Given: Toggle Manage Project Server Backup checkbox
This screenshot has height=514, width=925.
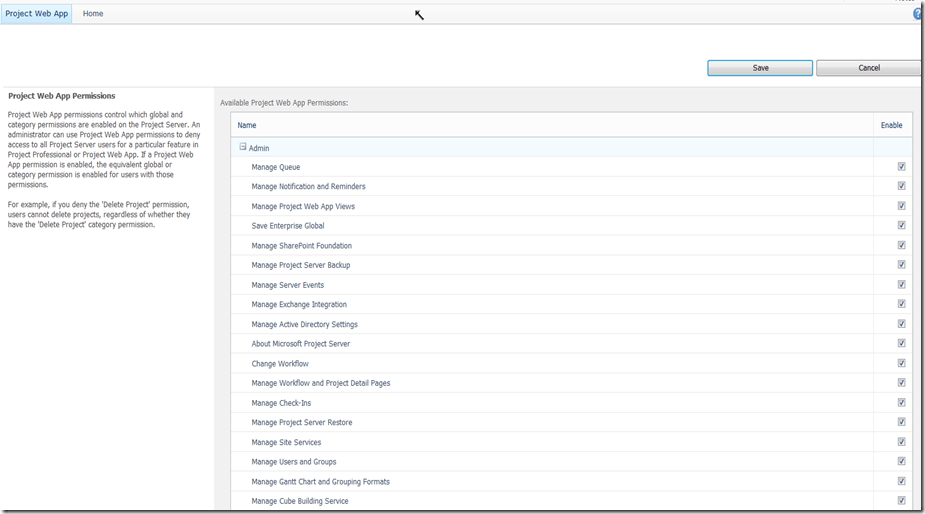Looking at the screenshot, I should pos(901,265).
